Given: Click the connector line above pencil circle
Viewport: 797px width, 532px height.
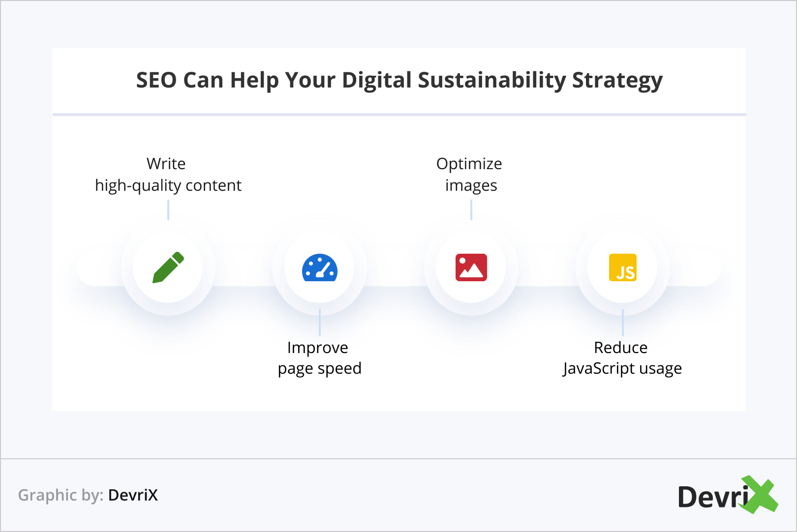Looking at the screenshot, I should [x=168, y=210].
